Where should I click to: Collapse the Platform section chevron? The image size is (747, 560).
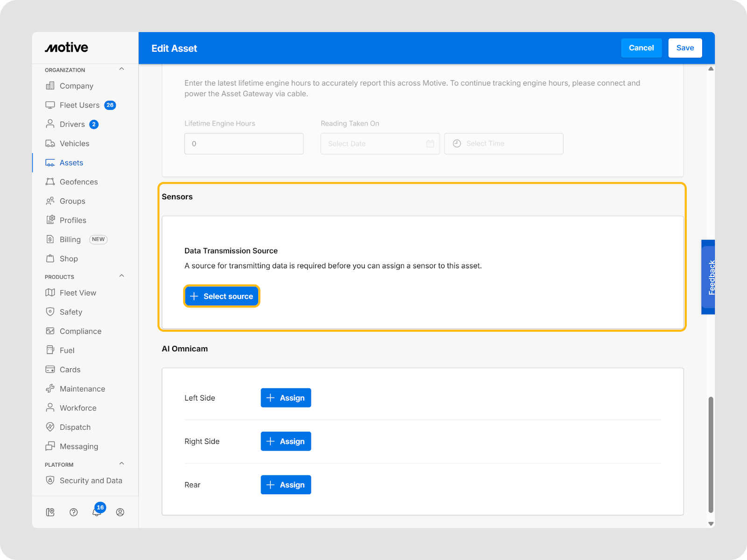point(121,464)
